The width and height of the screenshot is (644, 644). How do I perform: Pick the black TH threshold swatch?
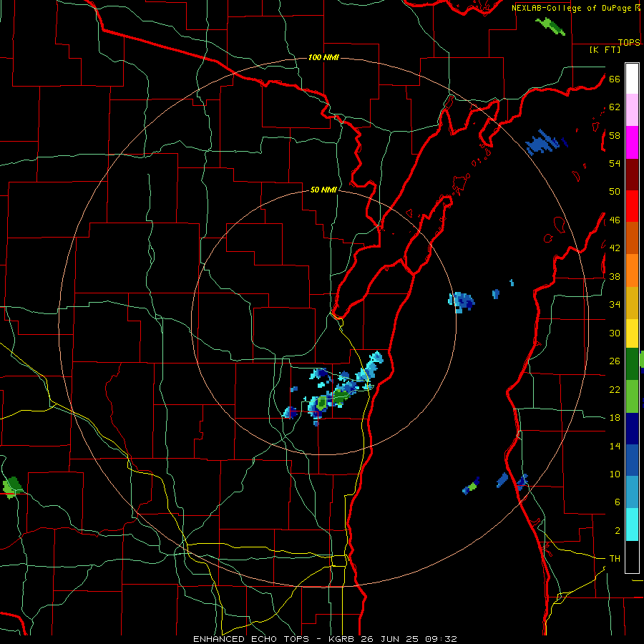click(632, 557)
